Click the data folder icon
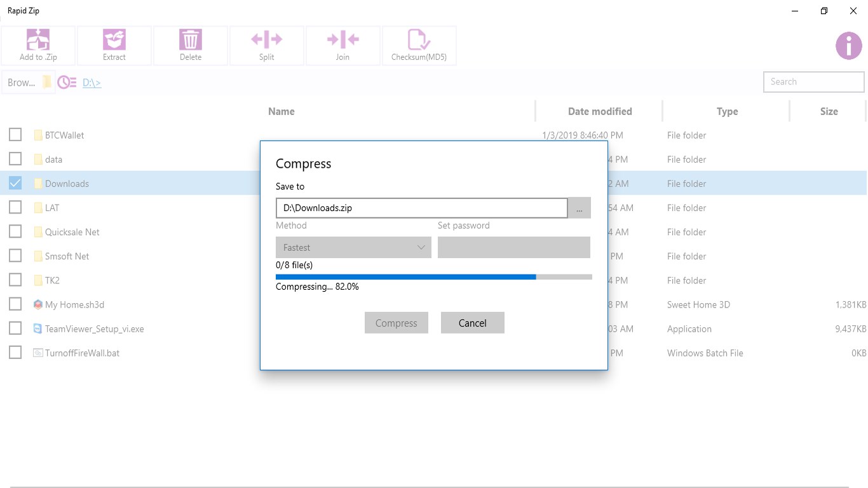The width and height of the screenshot is (868, 488). coord(38,159)
